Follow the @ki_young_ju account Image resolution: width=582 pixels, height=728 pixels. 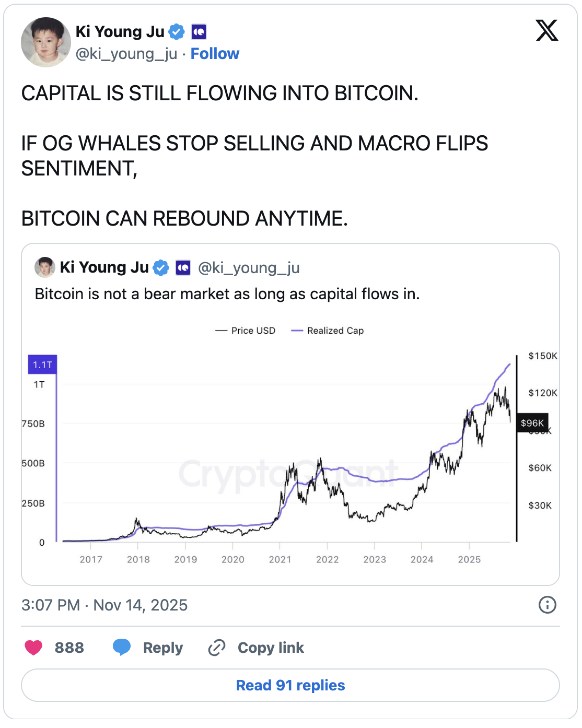[x=215, y=54]
